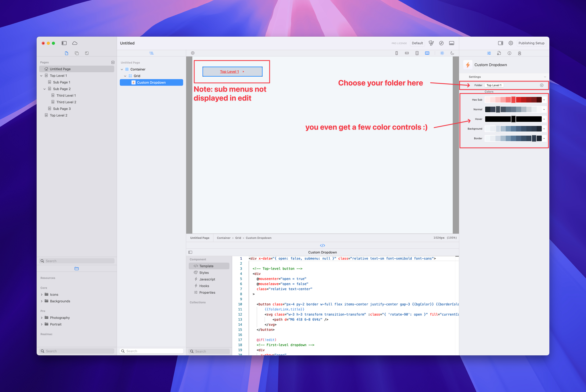Collapse Top Level 1 page folder

pyautogui.click(x=41, y=76)
